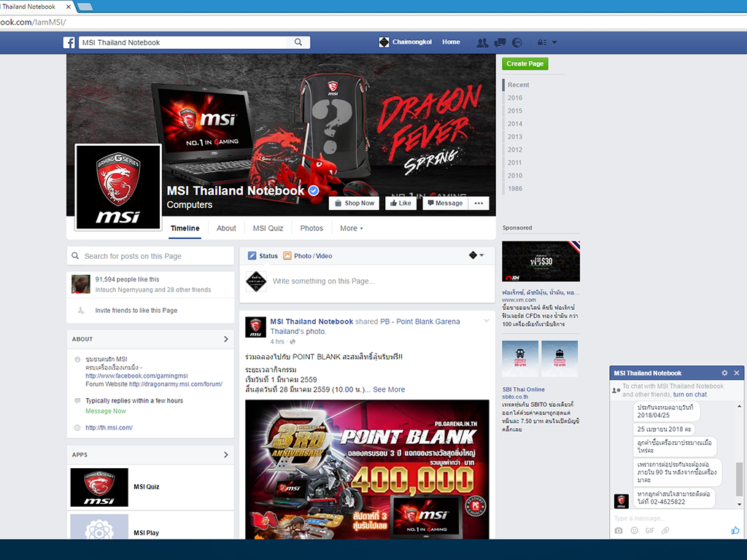Click the MSI page profile picture
The image size is (747, 560).
click(118, 187)
